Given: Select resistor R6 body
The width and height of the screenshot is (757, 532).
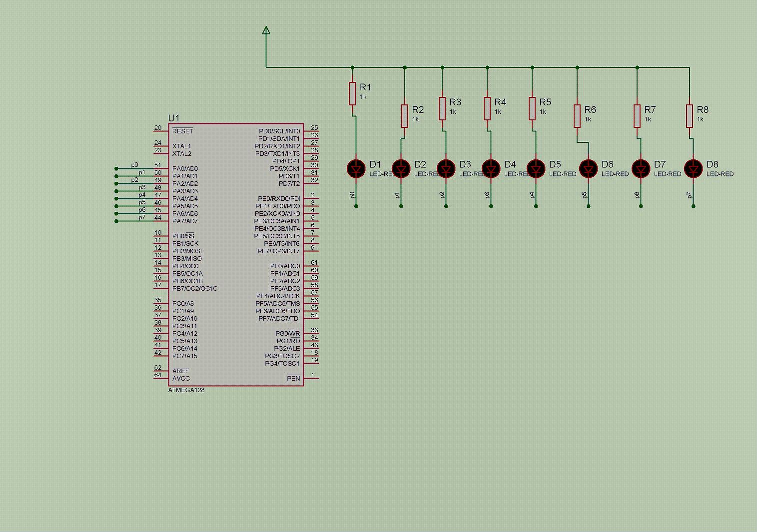Looking at the screenshot, I should 577,116.
